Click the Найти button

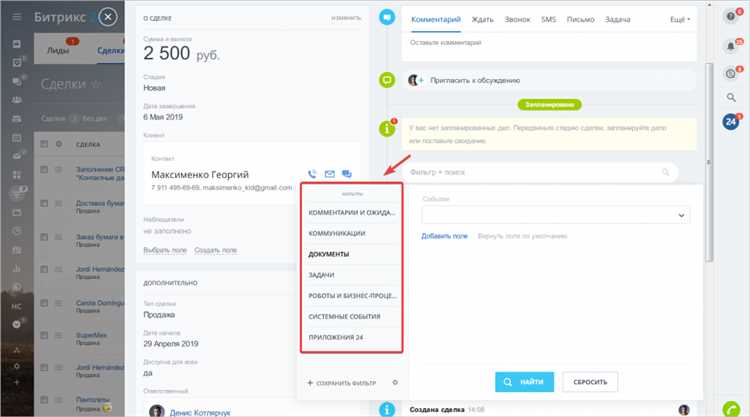(x=524, y=382)
